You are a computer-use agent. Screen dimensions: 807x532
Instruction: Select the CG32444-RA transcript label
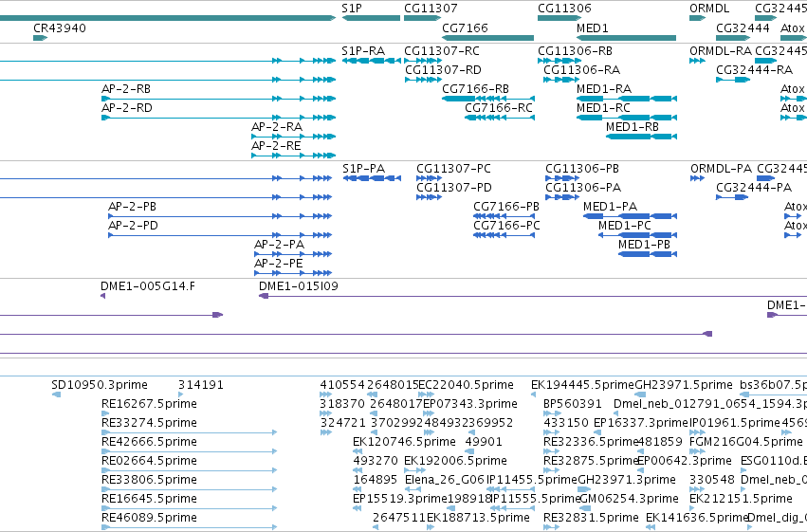pyautogui.click(x=754, y=69)
